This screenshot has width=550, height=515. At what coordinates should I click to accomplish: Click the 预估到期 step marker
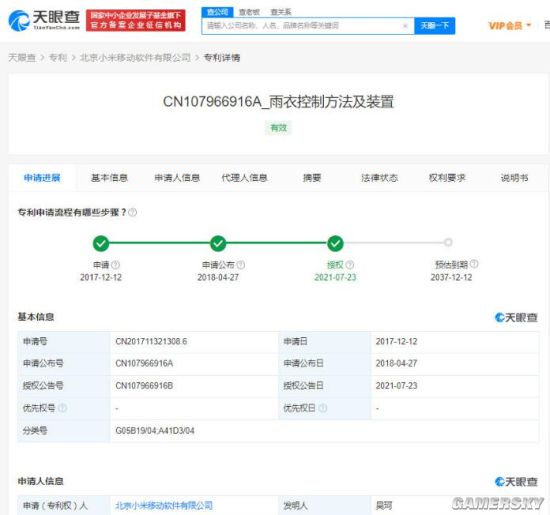click(448, 242)
